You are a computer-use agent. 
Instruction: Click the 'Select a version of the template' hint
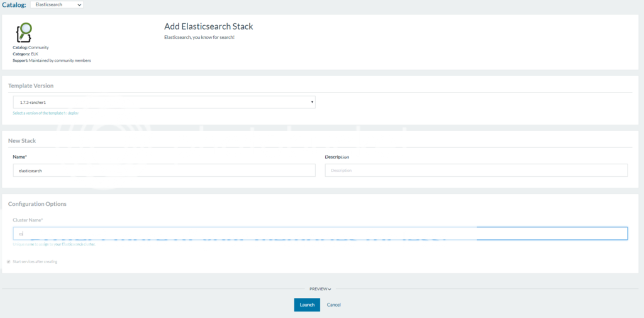(x=45, y=113)
